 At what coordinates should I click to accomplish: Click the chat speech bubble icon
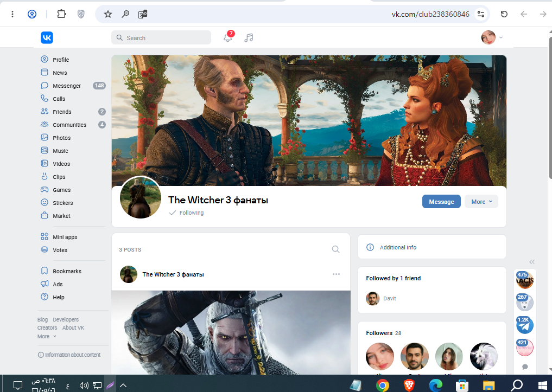525,367
